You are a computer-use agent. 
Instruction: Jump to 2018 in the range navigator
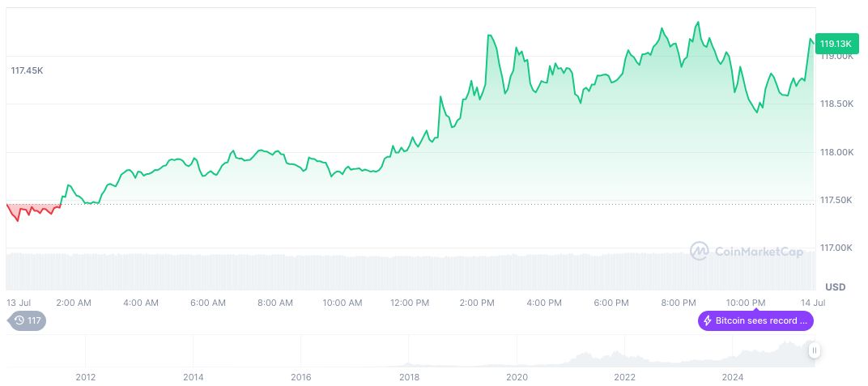click(x=409, y=377)
